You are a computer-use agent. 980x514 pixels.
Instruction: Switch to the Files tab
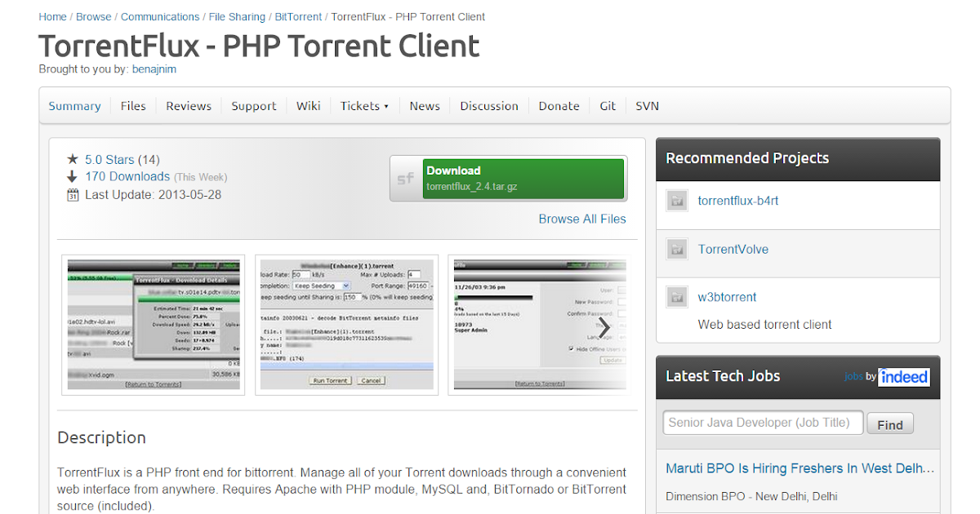click(133, 106)
